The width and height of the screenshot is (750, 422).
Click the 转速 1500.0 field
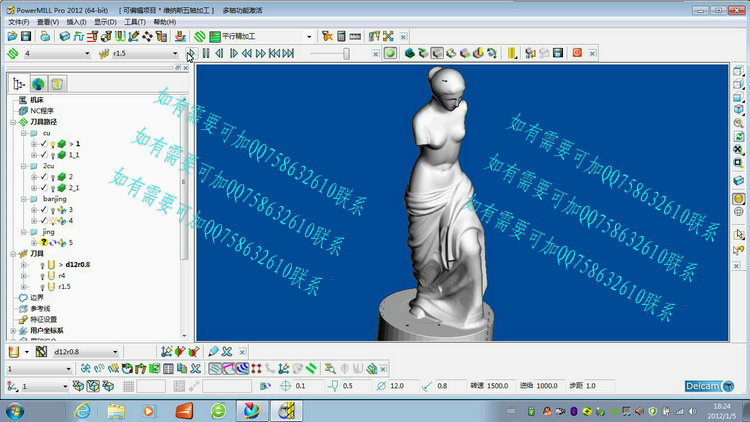(500, 386)
